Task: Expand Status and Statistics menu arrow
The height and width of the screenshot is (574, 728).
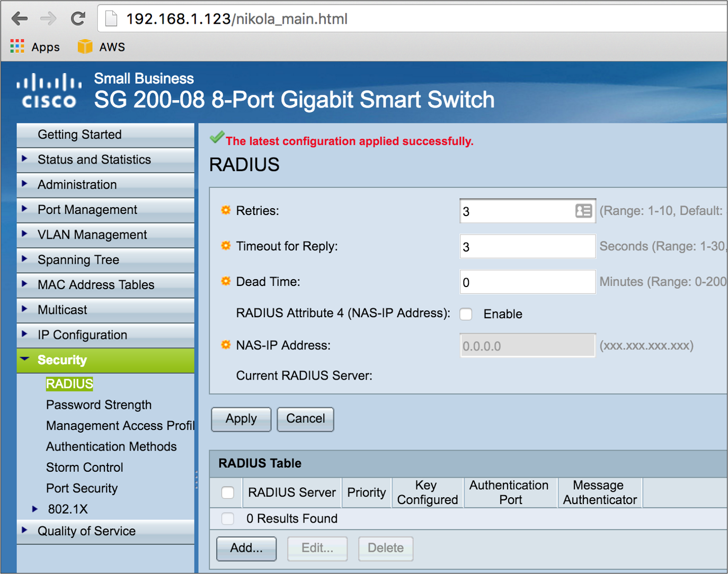Action: tap(24, 159)
